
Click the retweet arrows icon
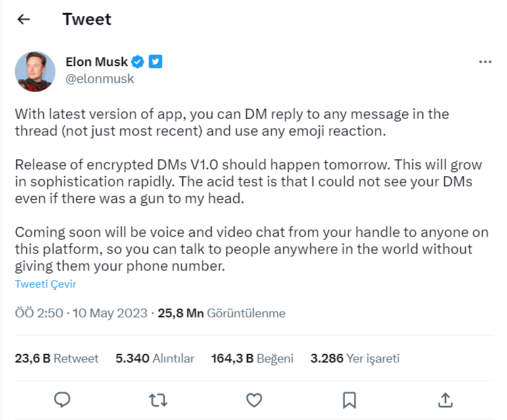158,400
